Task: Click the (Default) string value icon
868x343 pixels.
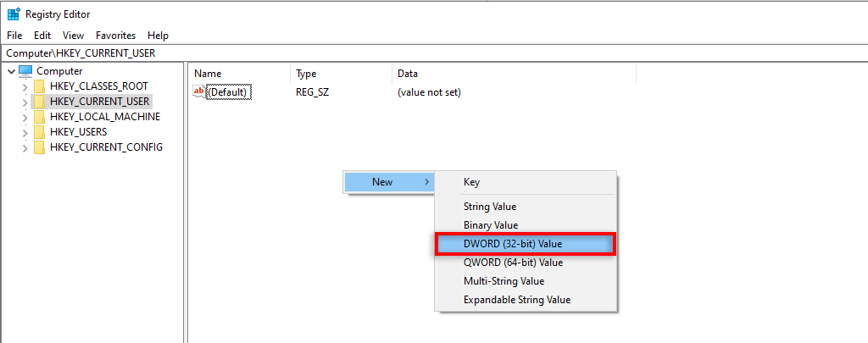Action: point(199,91)
